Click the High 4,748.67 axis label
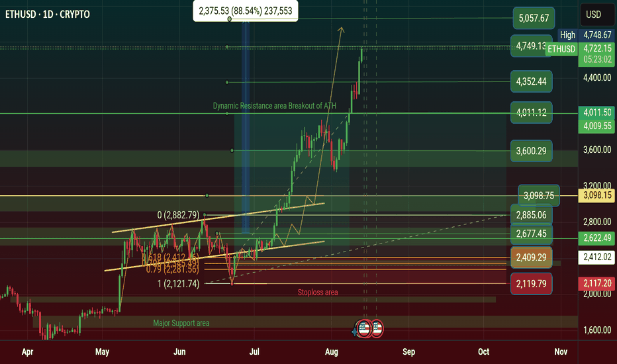Image resolution: width=617 pixels, height=364 pixels. click(585, 34)
